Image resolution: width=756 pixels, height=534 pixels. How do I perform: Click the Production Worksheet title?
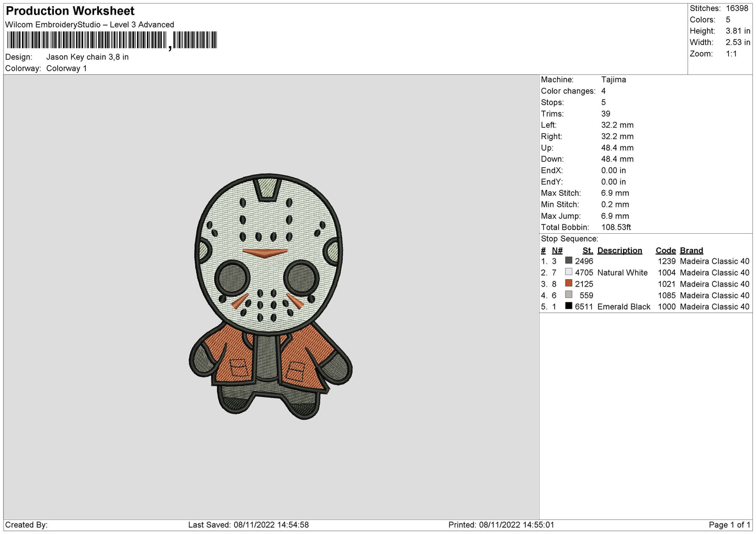70,10
